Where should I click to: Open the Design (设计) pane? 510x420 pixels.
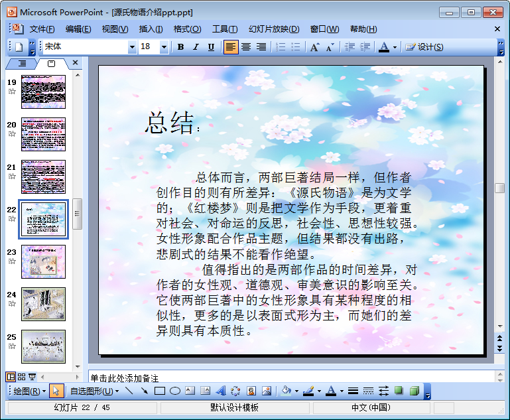[x=424, y=47]
